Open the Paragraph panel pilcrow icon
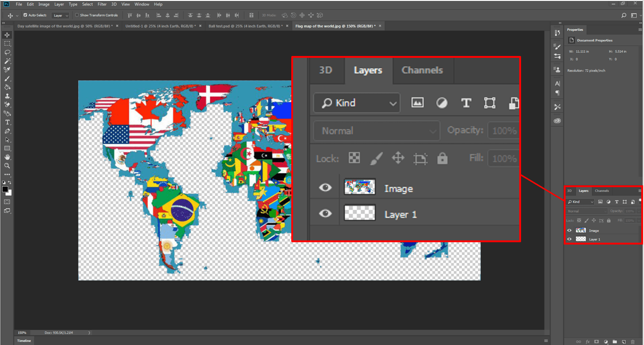The width and height of the screenshot is (644, 345). tap(557, 92)
